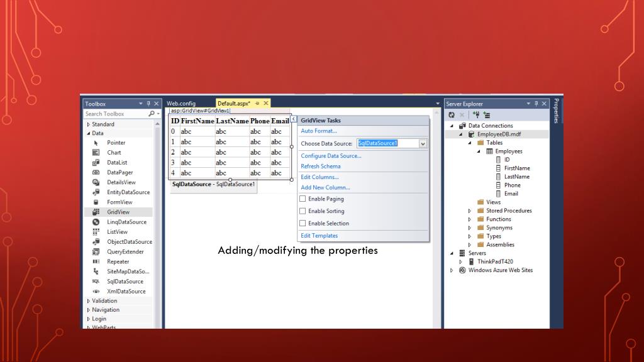
Task: Open the Properties side tab
Action: click(556, 111)
